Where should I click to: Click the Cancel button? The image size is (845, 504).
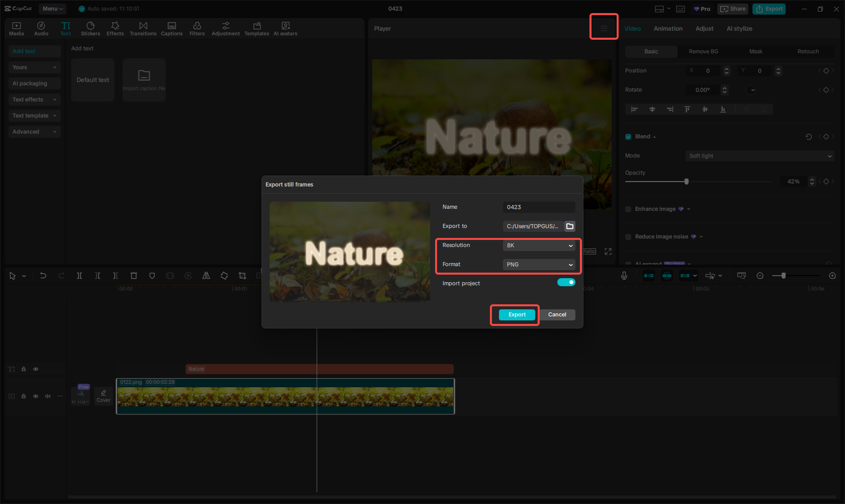pyautogui.click(x=557, y=315)
